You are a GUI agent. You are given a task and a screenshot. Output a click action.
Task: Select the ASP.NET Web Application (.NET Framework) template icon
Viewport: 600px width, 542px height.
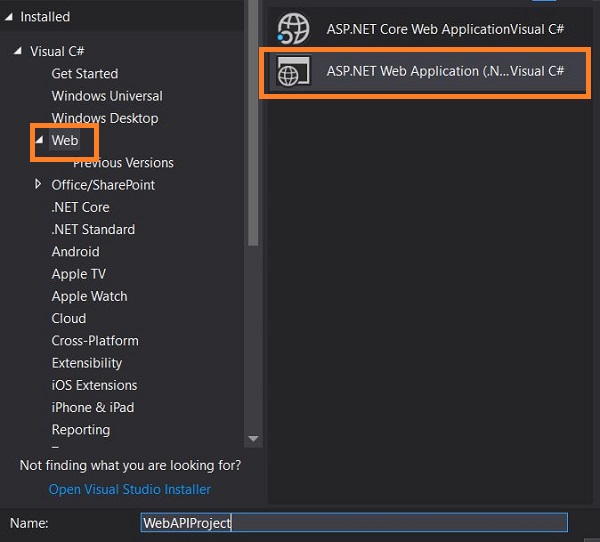(x=293, y=71)
